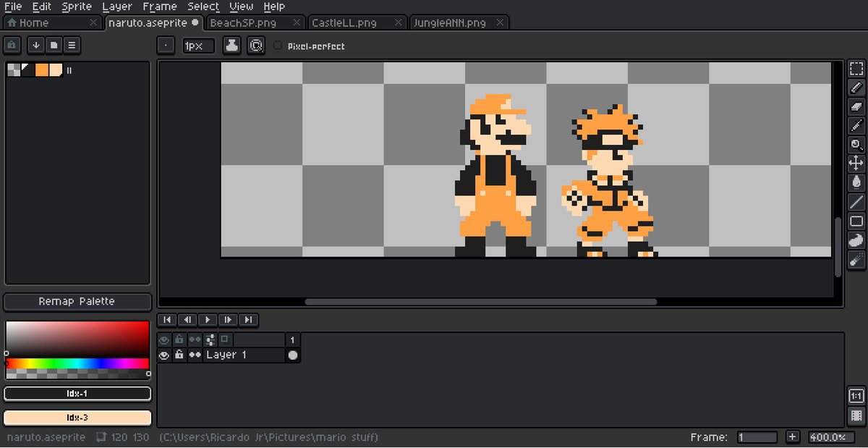This screenshot has height=448, width=868.
Task: Click the foreground color Idx-1 bar
Action: (77, 394)
